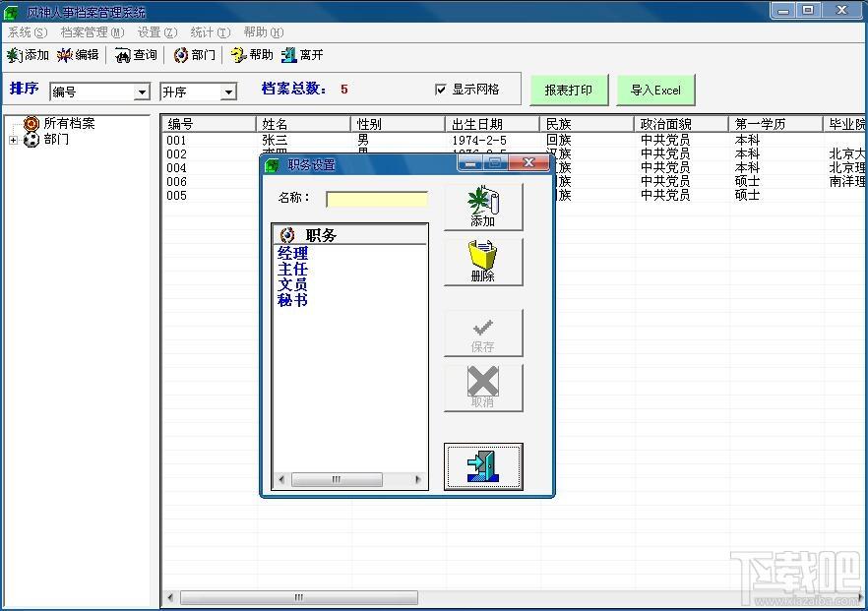Click the 帮助 toolbar icon

point(252,55)
